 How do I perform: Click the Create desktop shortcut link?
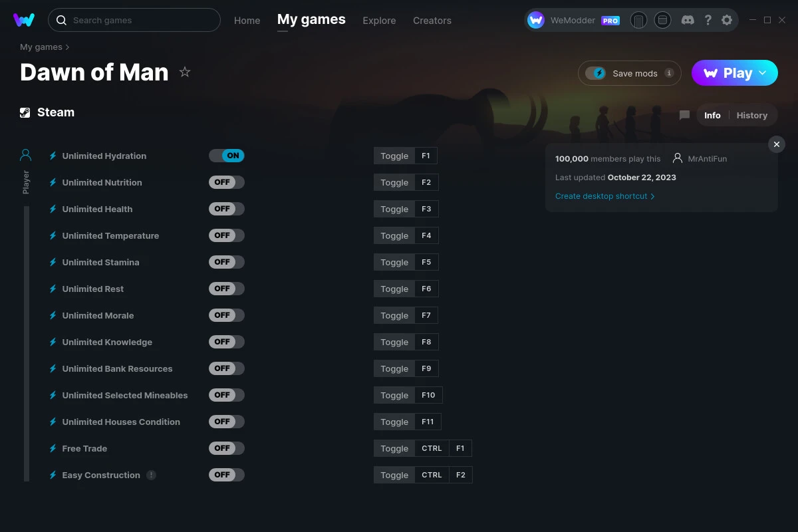pos(600,196)
